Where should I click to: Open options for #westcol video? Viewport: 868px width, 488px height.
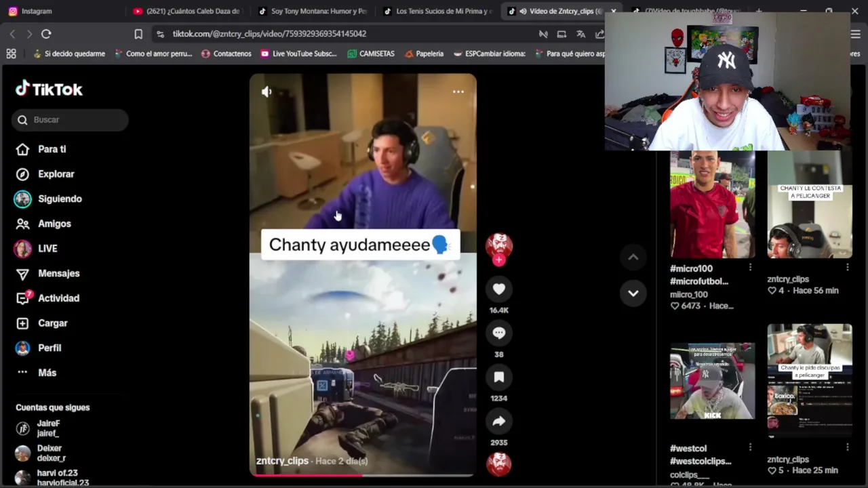tap(750, 447)
